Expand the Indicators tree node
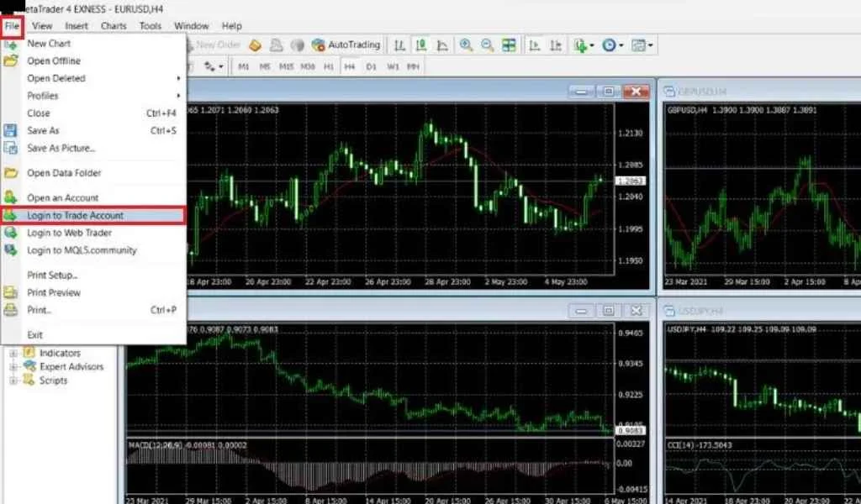This screenshot has height=504, width=861. [x=13, y=354]
